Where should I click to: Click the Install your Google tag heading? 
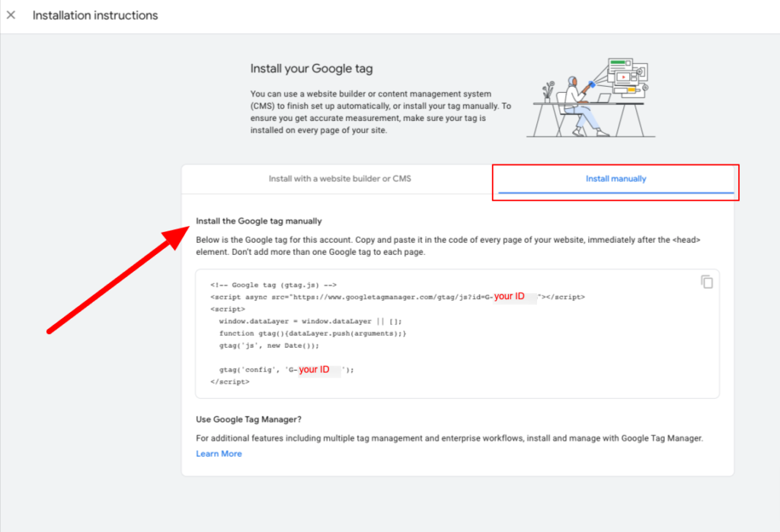[x=312, y=68]
